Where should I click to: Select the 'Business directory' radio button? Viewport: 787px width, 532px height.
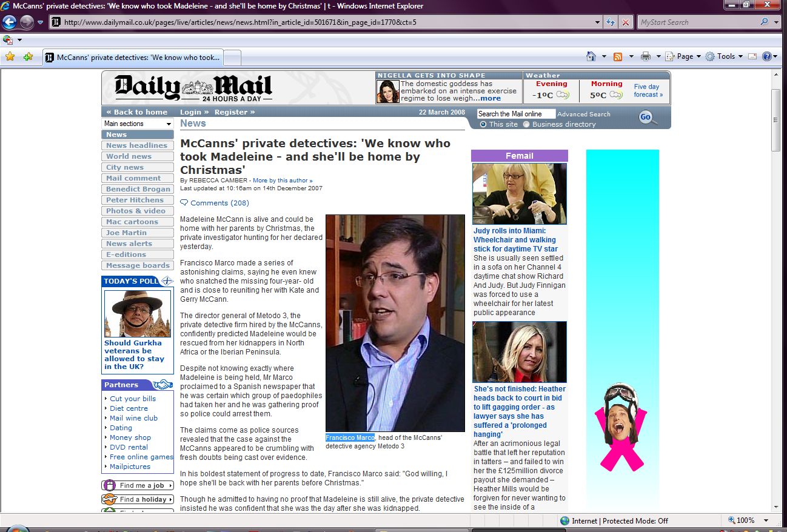526,124
